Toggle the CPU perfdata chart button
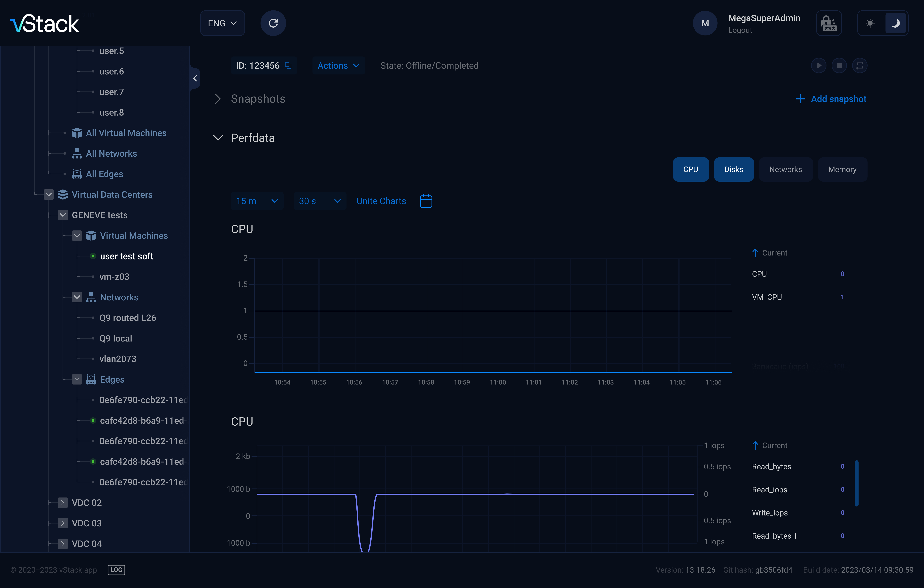924x588 pixels. [x=691, y=169]
